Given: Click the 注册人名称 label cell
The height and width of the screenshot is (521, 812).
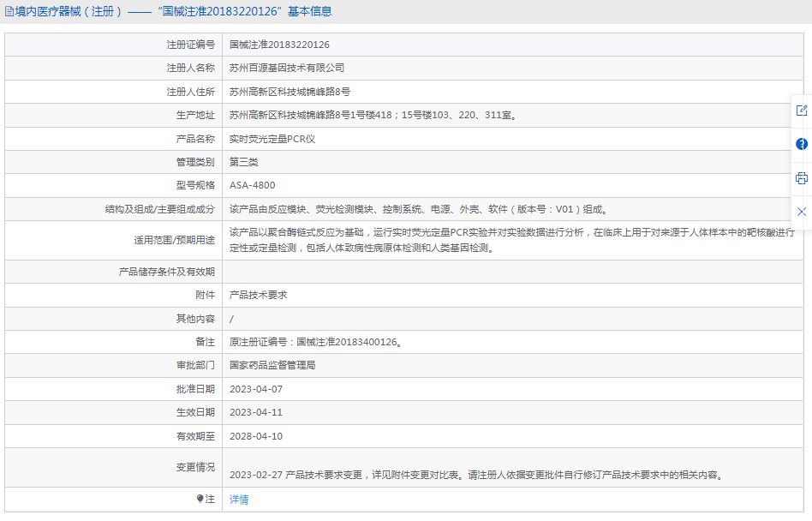Looking at the screenshot, I should 114,68.
